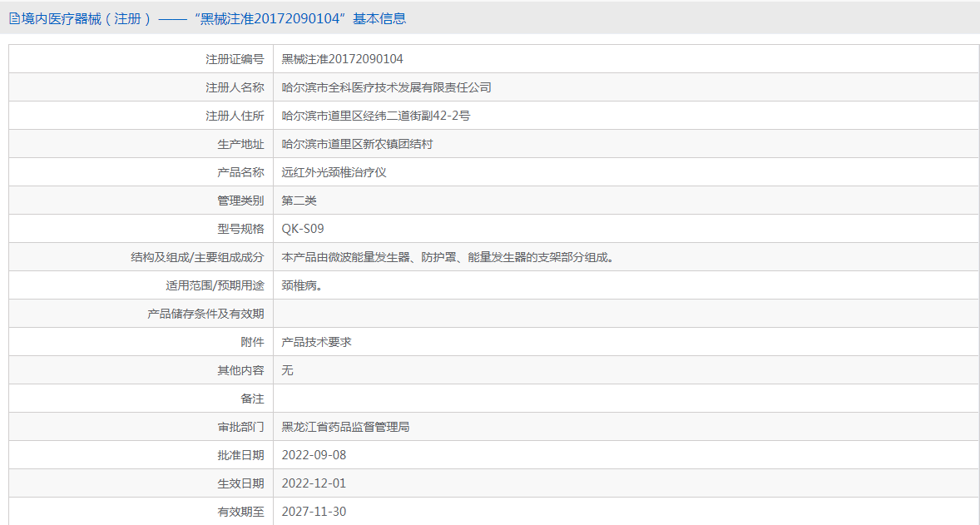This screenshot has width=980, height=525.
Task: Select the registration number 黑械注准20172090104 value
Action: tap(342, 59)
